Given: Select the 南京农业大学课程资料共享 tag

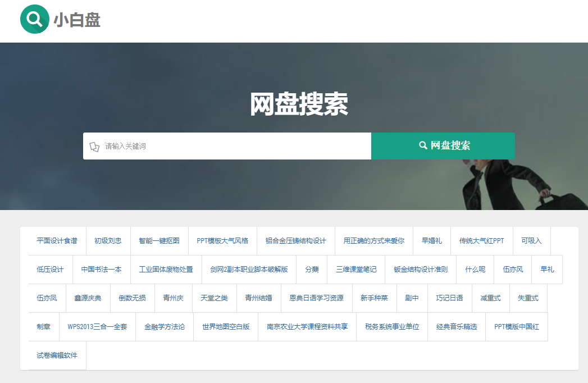Looking at the screenshot, I should tap(307, 327).
